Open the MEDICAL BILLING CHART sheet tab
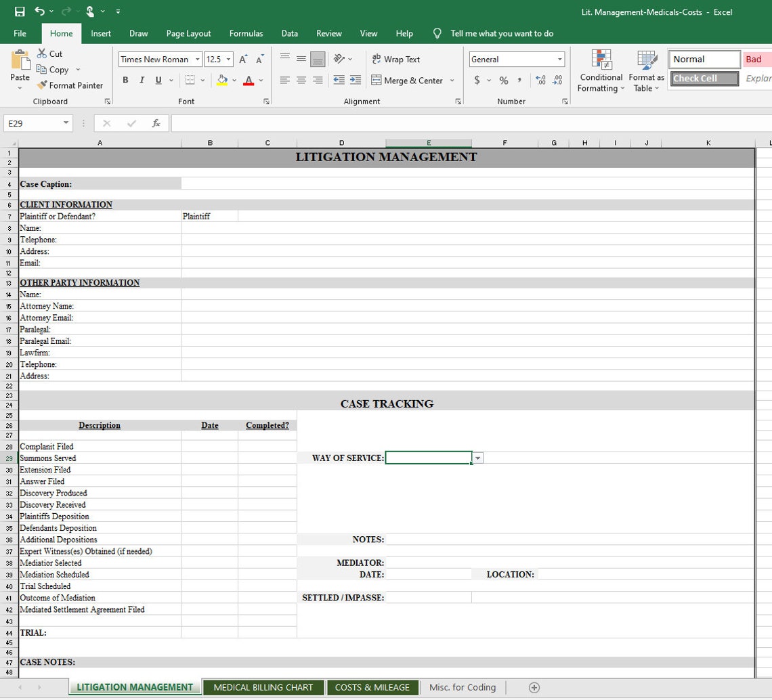This screenshot has width=772, height=700. 263,687
